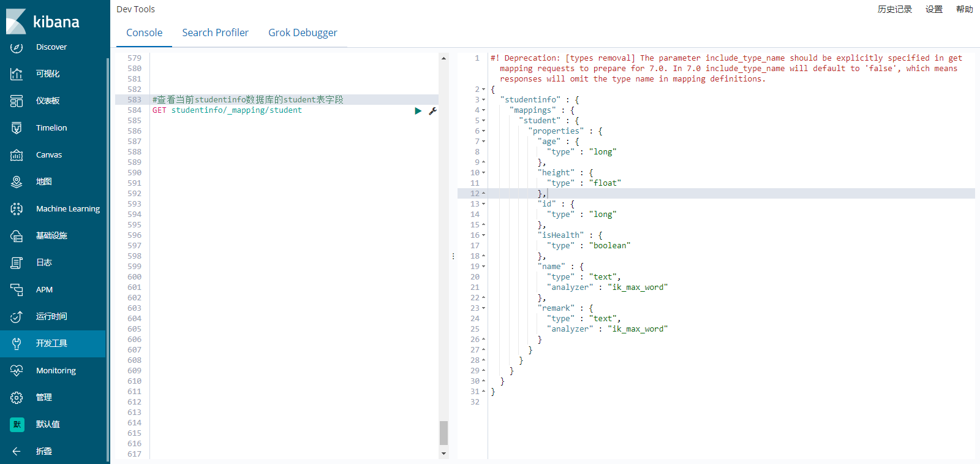Image resolution: width=980 pixels, height=464 pixels.
Task: Open the 开发工具 dev tools icon
Action: 17,343
